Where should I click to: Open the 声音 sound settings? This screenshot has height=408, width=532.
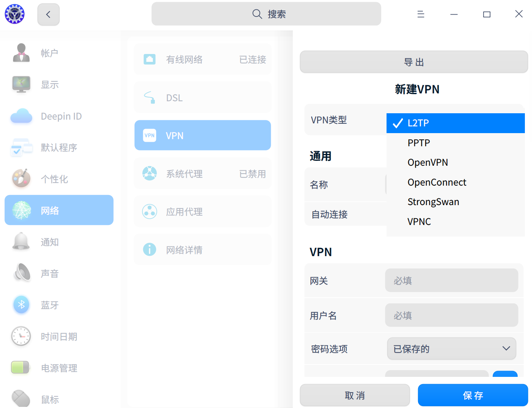pyautogui.click(x=59, y=273)
